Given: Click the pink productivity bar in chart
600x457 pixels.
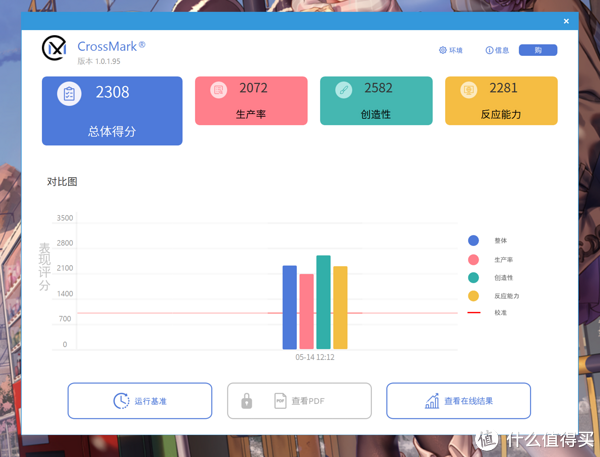Looking at the screenshot, I should tap(307, 312).
